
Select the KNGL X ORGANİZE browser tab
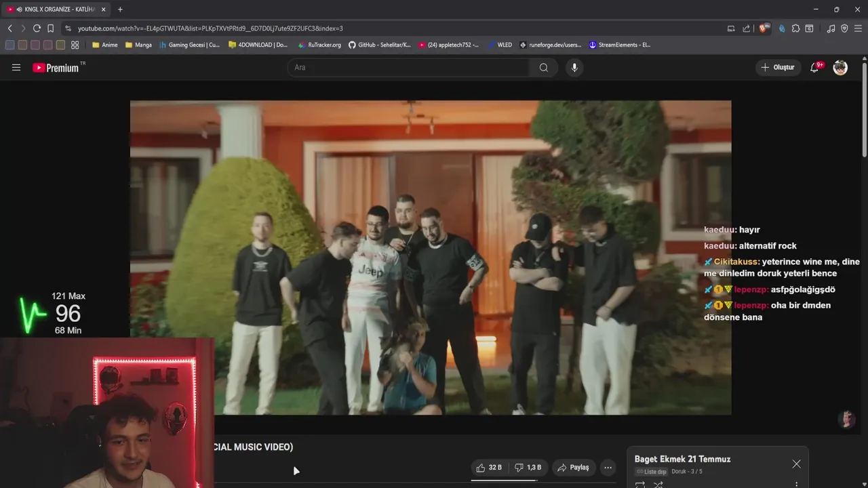56,9
